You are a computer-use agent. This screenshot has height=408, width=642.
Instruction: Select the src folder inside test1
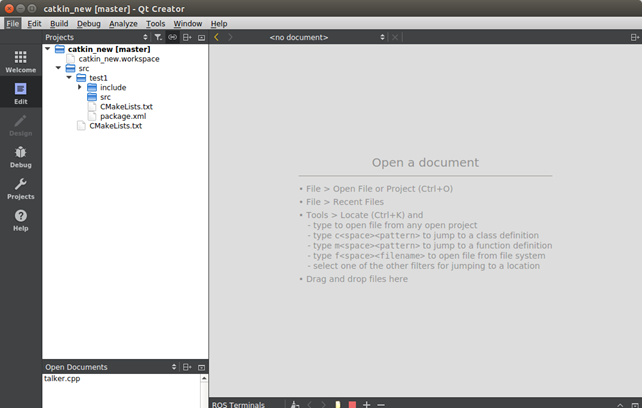pos(105,97)
